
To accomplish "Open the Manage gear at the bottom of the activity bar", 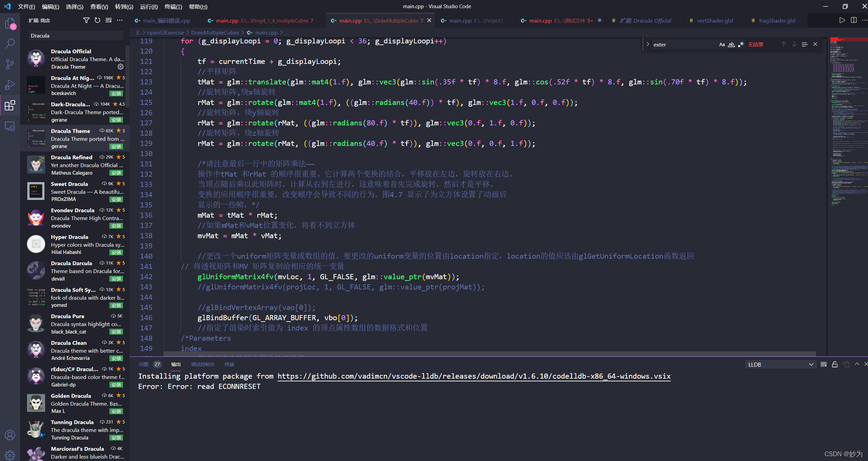I will tap(10, 455).
